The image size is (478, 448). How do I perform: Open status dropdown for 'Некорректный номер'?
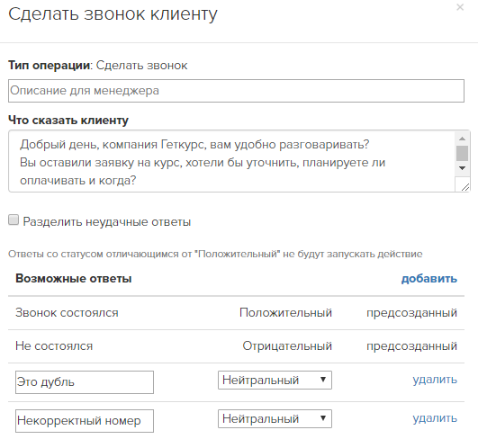(x=275, y=418)
